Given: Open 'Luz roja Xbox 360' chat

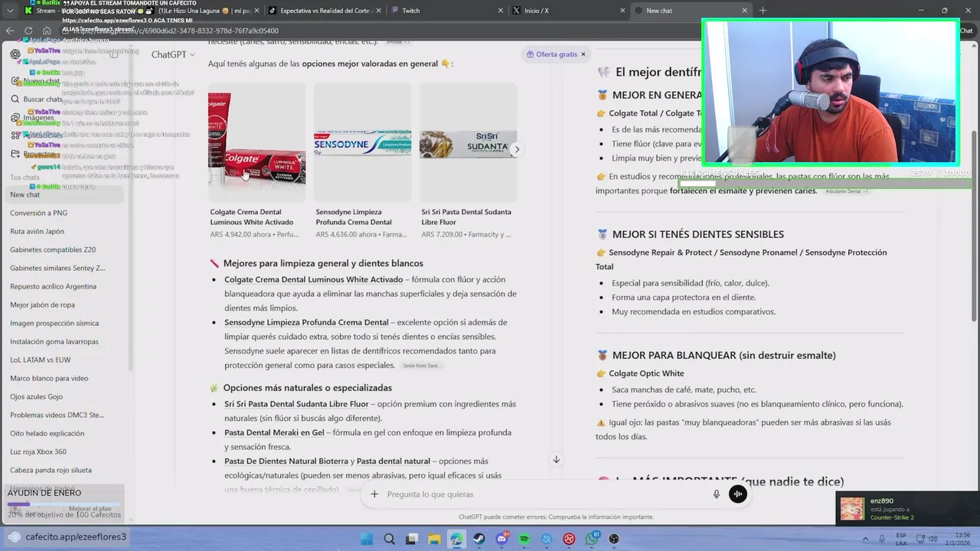Looking at the screenshot, I should click(x=38, y=452).
